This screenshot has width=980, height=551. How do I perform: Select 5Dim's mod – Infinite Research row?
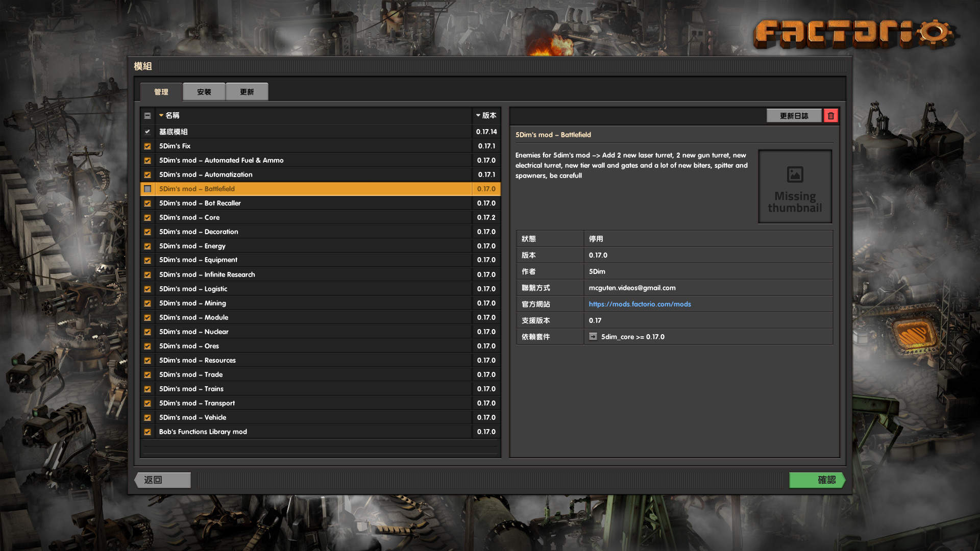(x=321, y=274)
